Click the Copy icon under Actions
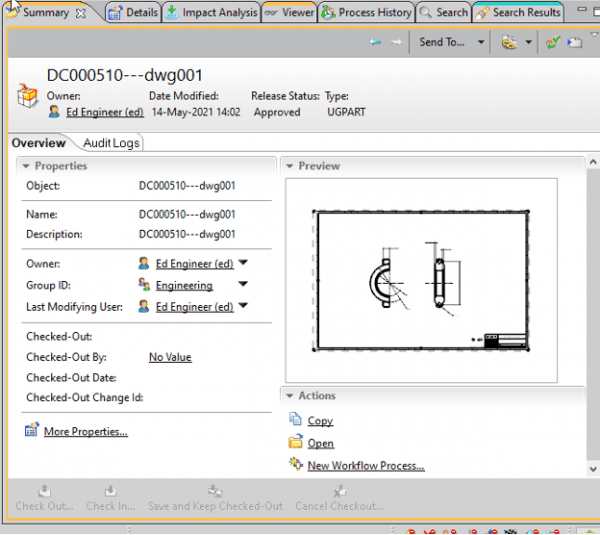Screen dimensions: 600x535 coord(295,421)
